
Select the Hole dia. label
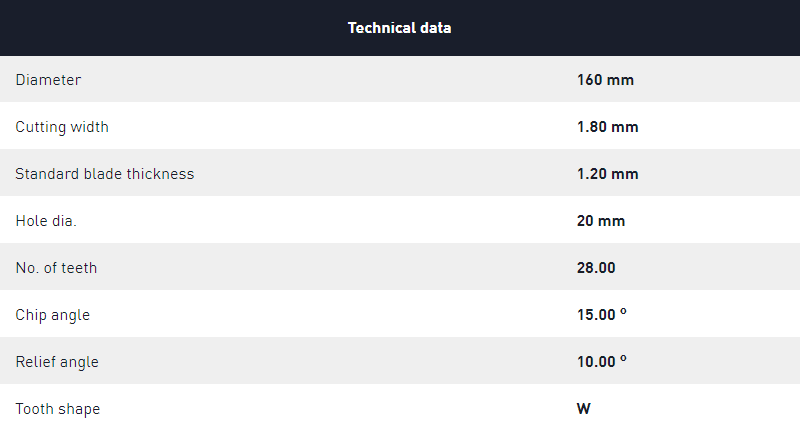46,220
